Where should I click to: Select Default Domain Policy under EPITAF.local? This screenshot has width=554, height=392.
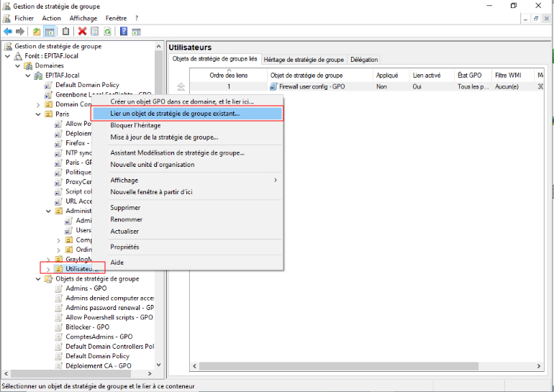click(x=92, y=85)
